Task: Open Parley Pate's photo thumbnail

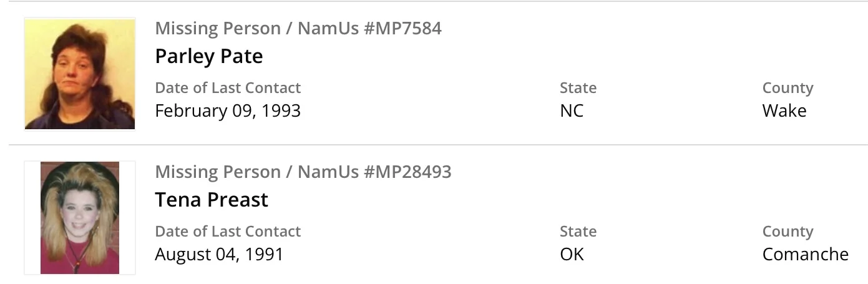Action: (80, 74)
